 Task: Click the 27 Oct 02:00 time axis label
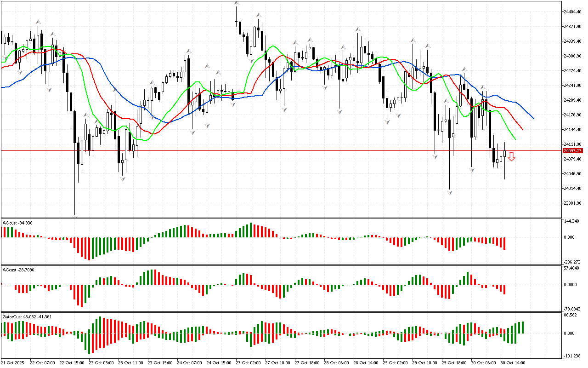tap(248, 362)
